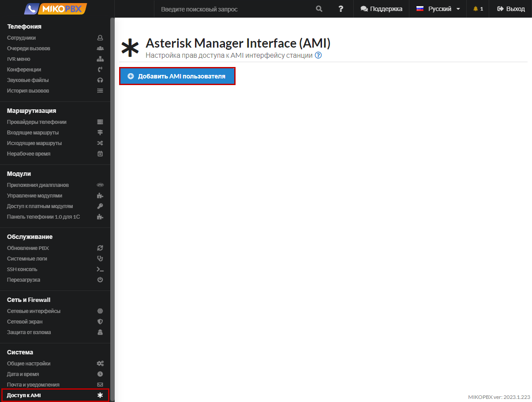Image resolution: width=532 pixels, height=402 pixels.
Task: Click shield icon for firewall
Action: click(100, 322)
